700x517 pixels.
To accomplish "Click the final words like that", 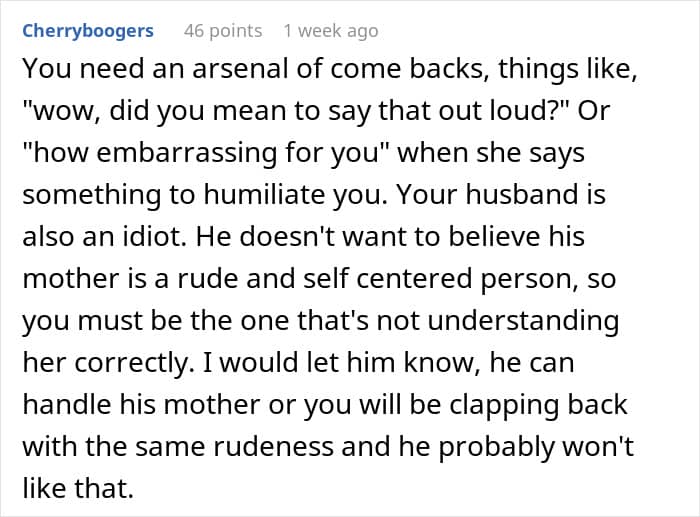I will 78,488.
